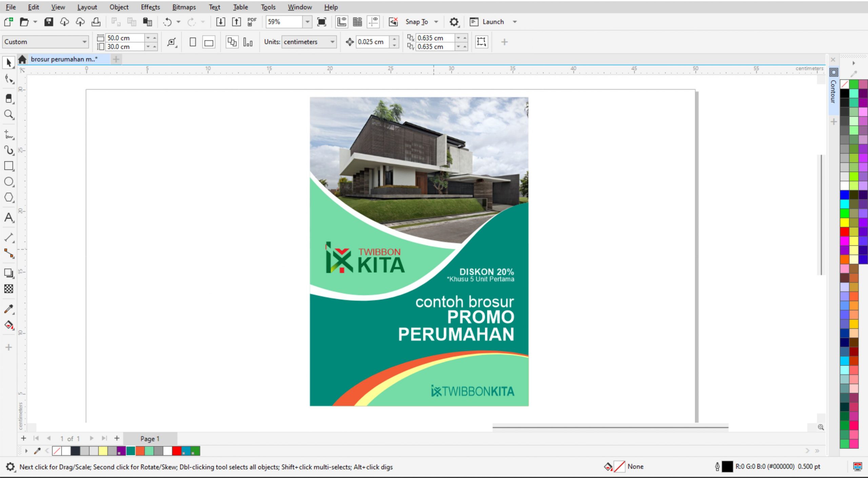Pick the Color Eyedropper tool

(x=9, y=309)
